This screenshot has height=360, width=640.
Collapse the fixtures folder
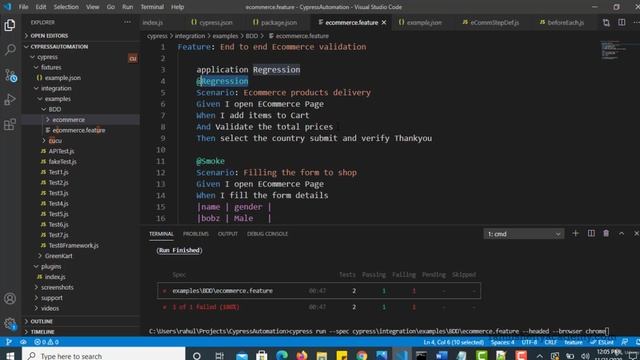[51, 67]
